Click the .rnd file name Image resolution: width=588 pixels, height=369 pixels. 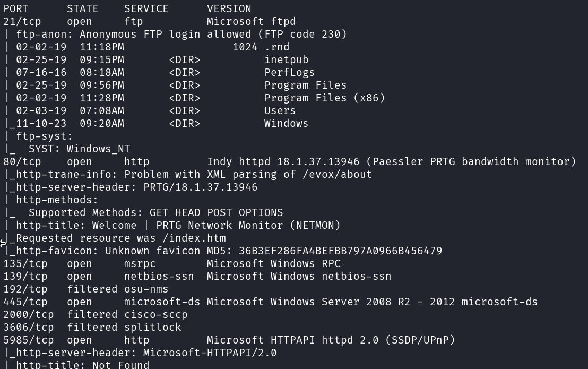pos(276,47)
